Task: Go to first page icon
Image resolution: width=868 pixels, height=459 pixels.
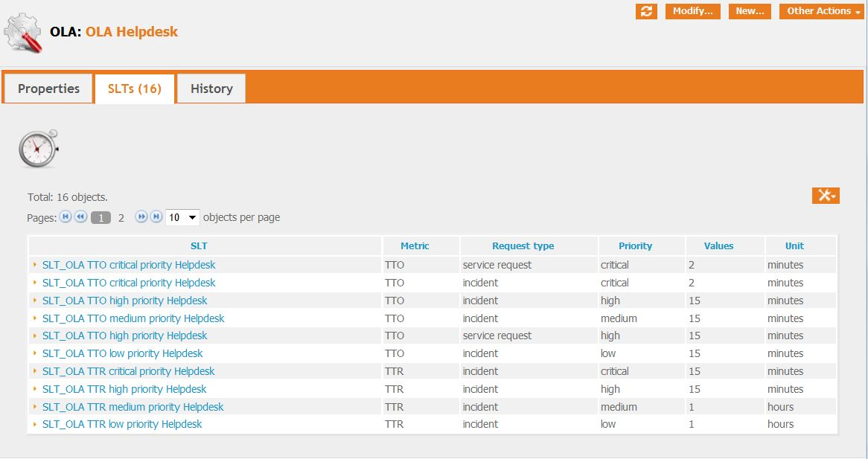Action: pos(66,217)
